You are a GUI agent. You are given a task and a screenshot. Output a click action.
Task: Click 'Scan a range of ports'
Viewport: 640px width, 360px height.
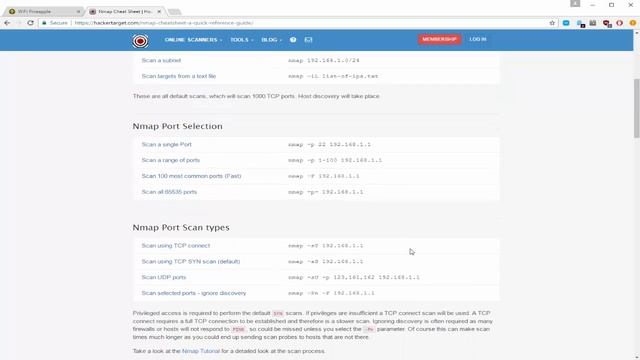(x=171, y=160)
